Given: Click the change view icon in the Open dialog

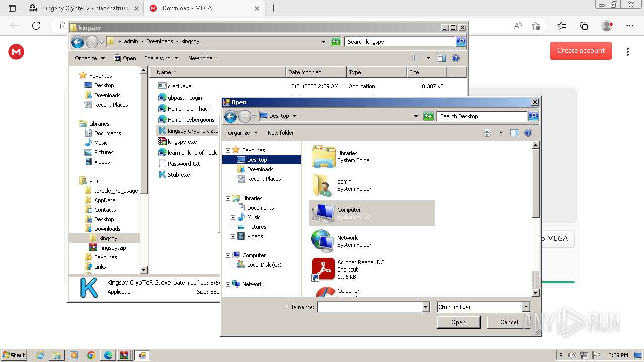Looking at the screenshot, I should [489, 133].
